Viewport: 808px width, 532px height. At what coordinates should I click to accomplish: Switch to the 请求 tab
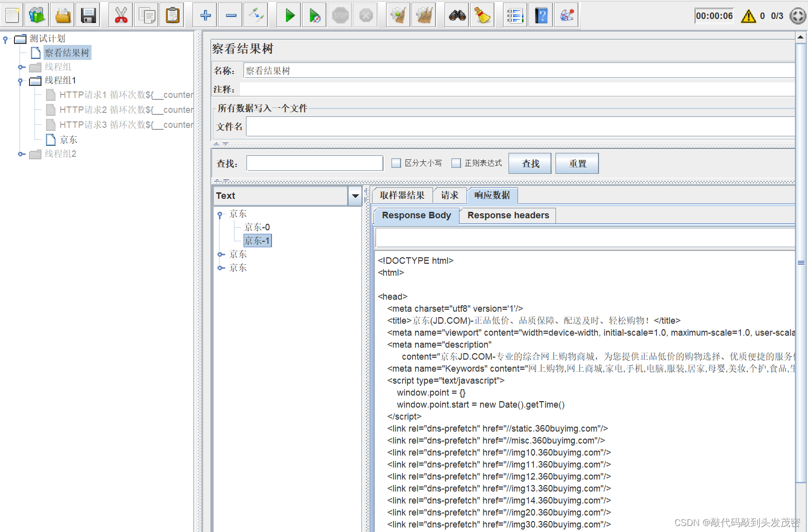pyautogui.click(x=449, y=195)
